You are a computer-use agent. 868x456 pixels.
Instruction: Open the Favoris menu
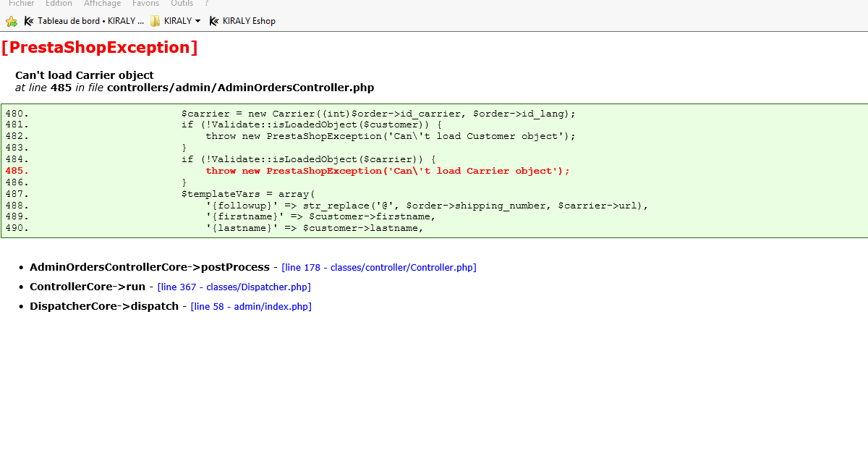click(145, 4)
